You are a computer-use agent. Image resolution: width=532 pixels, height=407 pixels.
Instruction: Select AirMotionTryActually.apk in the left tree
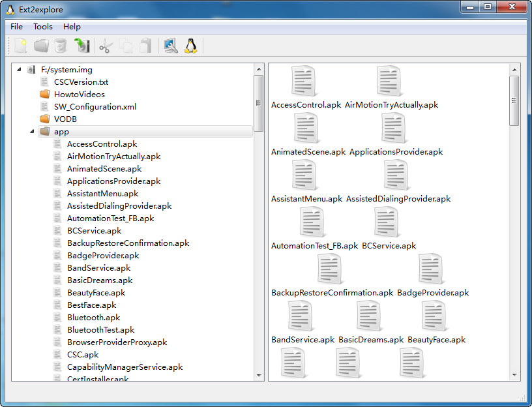(x=113, y=156)
